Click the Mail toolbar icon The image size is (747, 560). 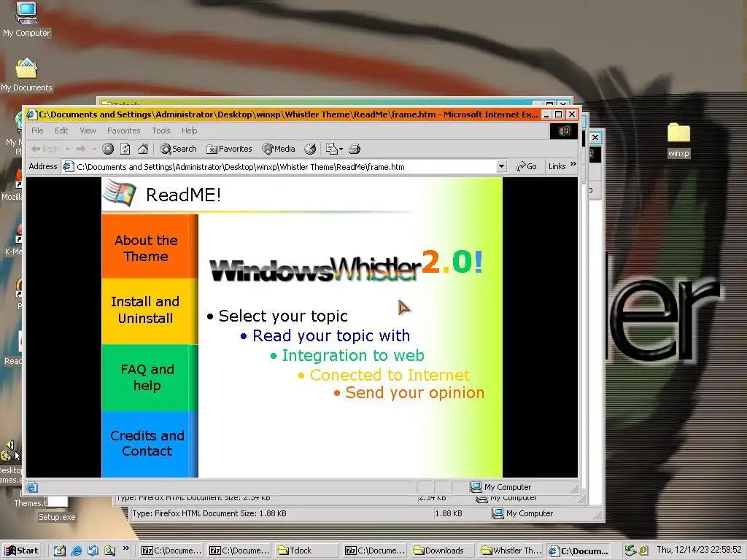click(x=331, y=149)
